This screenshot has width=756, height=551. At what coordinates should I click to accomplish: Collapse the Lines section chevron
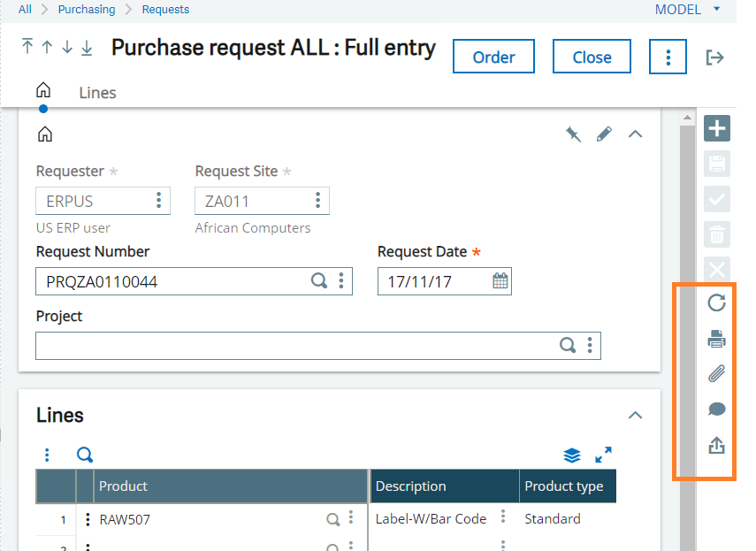pyautogui.click(x=635, y=415)
